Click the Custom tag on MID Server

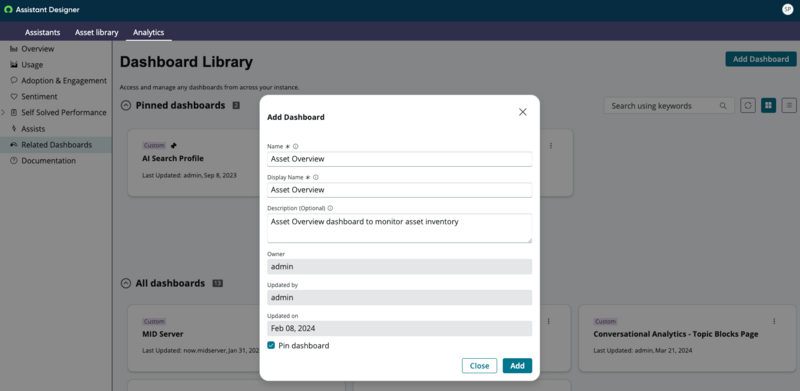pyautogui.click(x=154, y=322)
